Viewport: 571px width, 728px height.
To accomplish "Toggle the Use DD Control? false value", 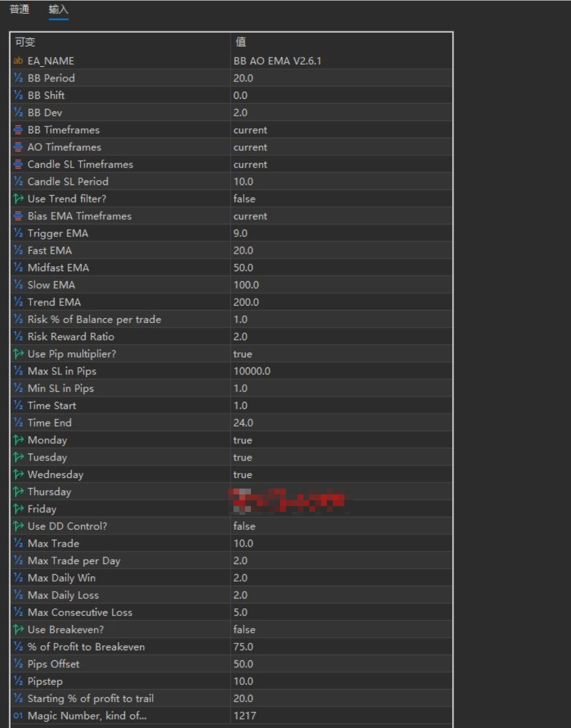I will tap(244, 526).
